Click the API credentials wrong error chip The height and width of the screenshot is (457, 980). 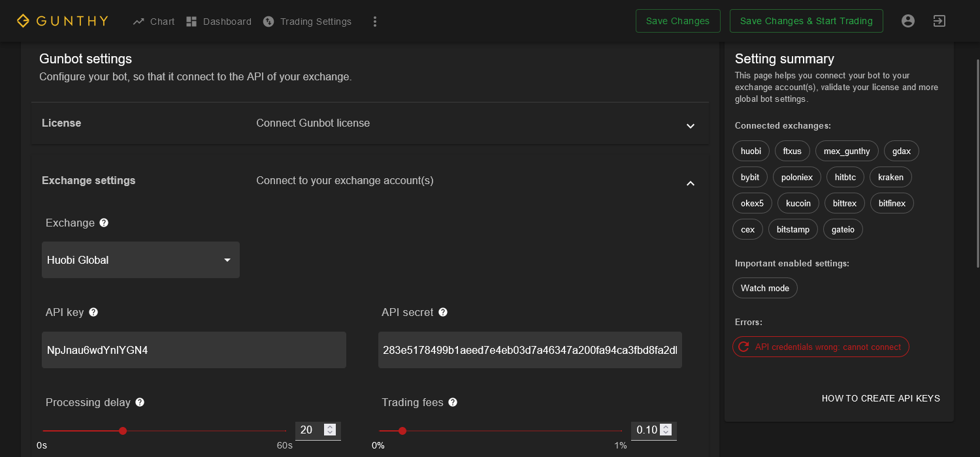pyautogui.click(x=821, y=347)
